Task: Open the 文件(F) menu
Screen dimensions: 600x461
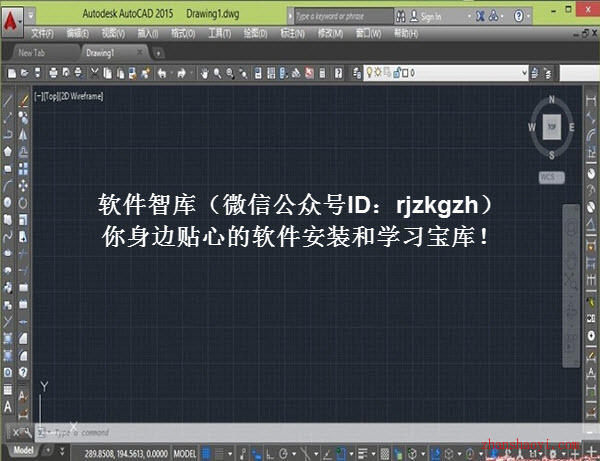Action: [42, 34]
